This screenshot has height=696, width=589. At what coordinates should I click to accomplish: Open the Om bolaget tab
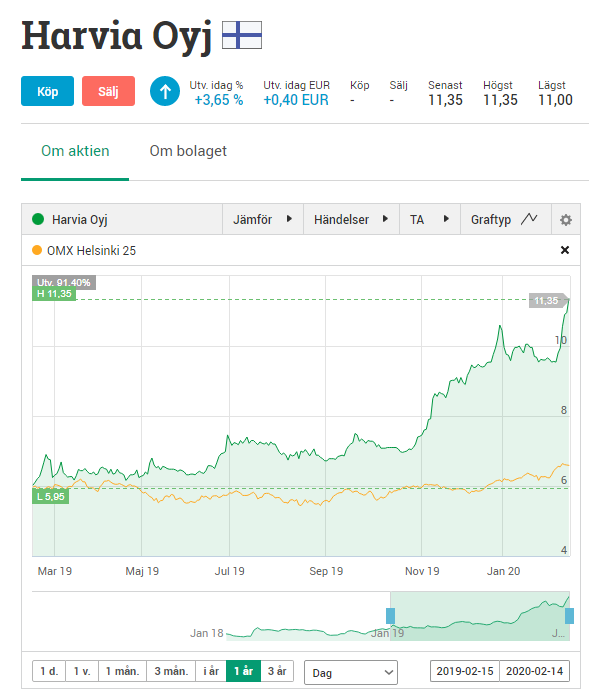[x=188, y=151]
